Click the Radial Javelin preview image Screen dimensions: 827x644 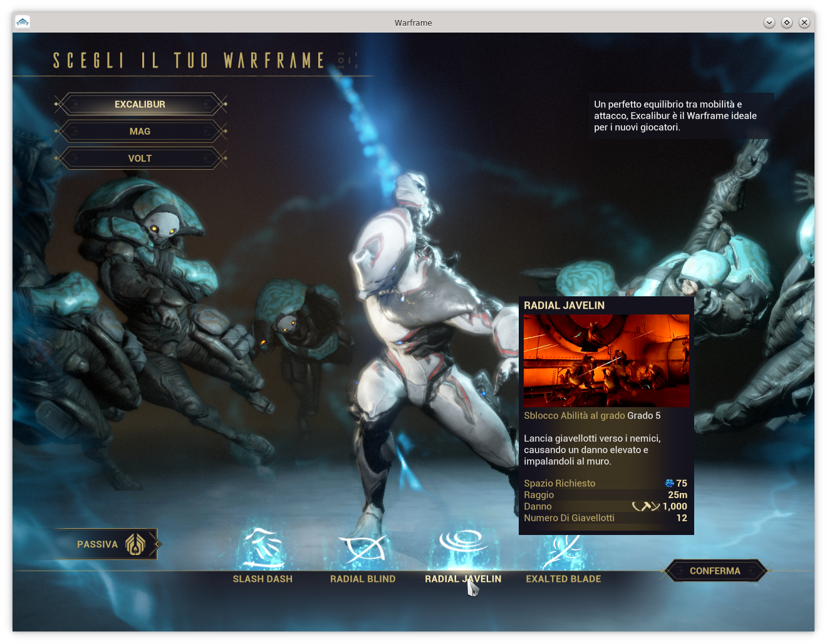606,361
